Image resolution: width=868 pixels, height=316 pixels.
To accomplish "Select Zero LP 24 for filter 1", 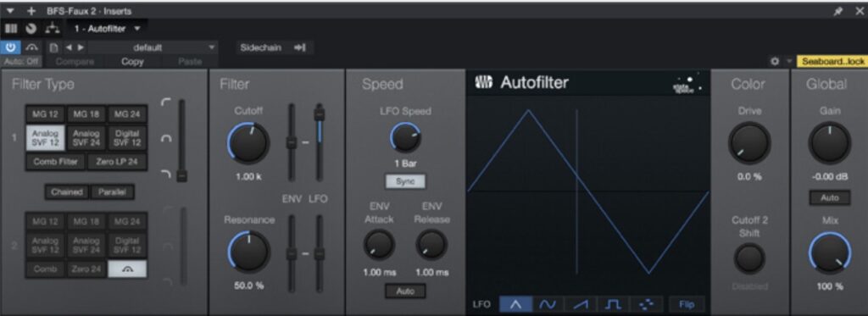I will 117,162.
